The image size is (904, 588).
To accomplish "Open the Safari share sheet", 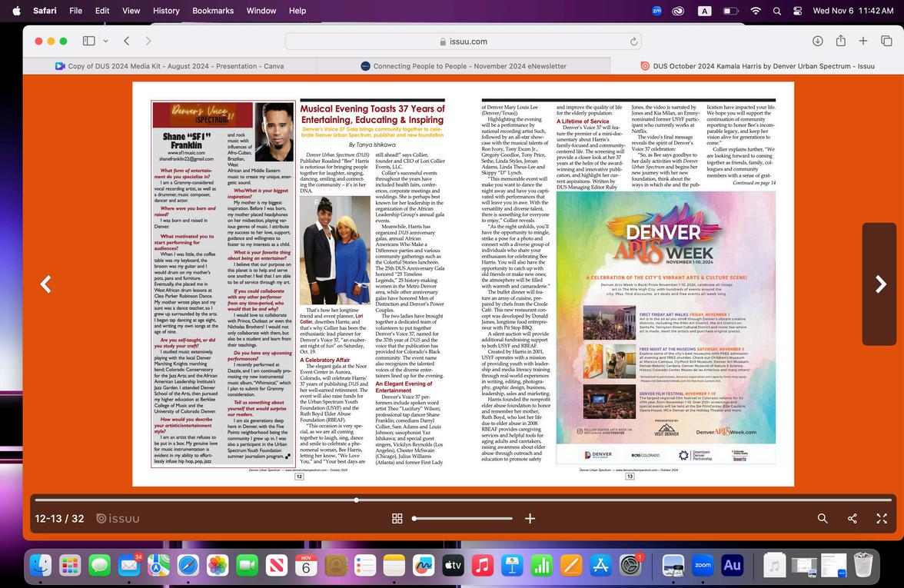I will point(841,40).
